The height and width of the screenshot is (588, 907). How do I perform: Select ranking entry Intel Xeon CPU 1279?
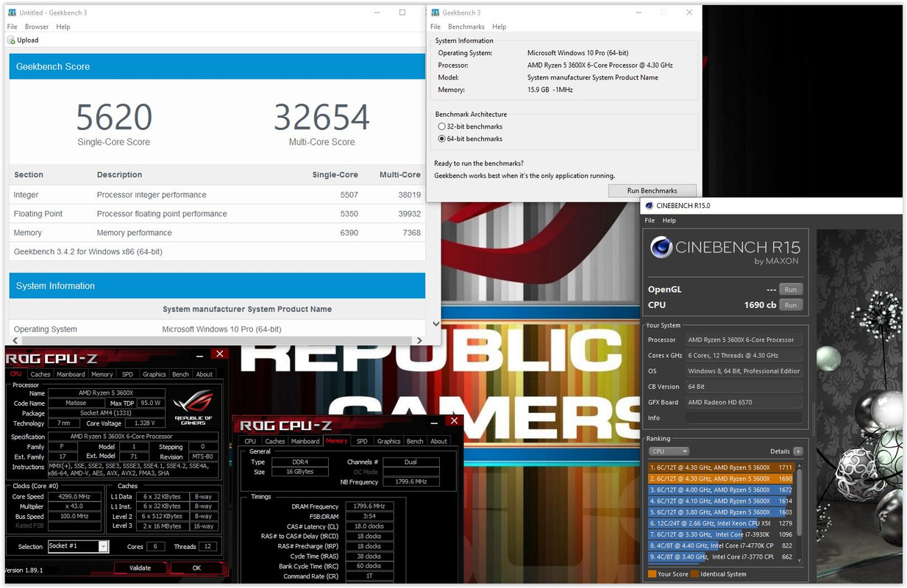pos(722,523)
